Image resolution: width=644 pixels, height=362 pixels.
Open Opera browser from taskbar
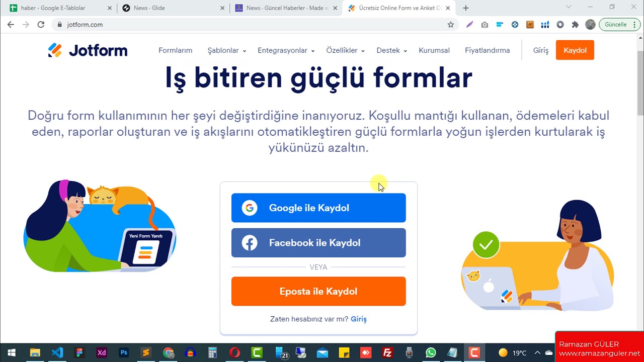[x=234, y=352]
